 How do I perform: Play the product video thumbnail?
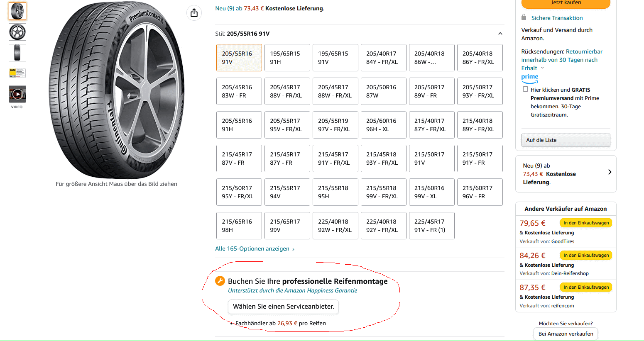tap(17, 94)
